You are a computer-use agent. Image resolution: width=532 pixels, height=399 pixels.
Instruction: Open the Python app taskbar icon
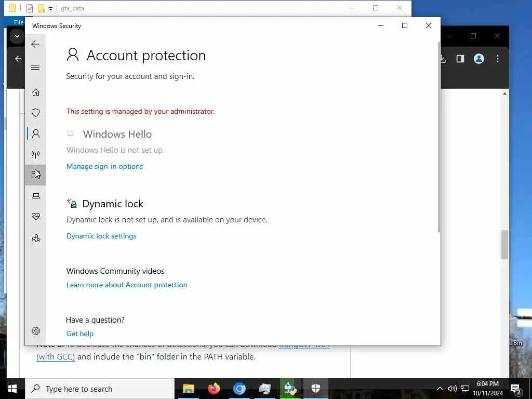[290, 389]
